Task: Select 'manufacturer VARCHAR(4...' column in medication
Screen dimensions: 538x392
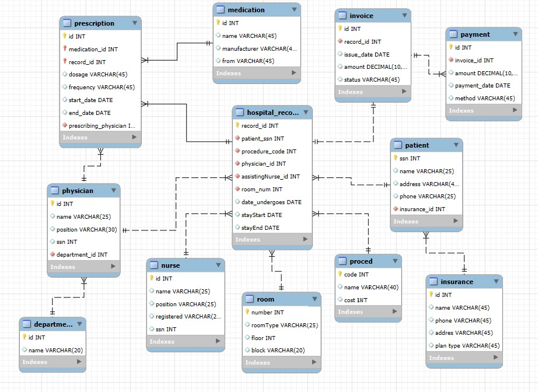Action: (x=257, y=48)
